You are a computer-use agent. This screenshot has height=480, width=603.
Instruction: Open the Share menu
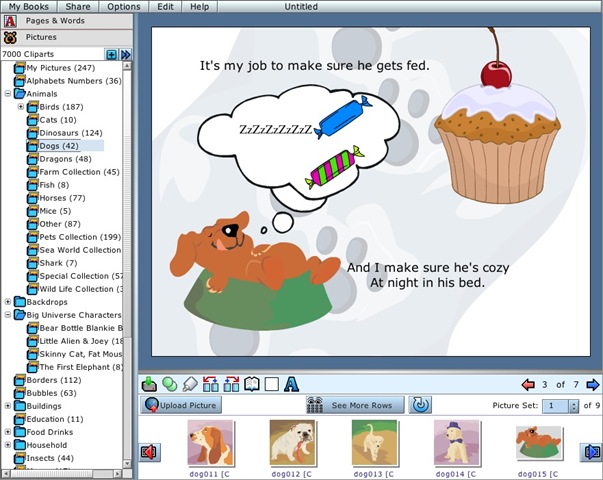point(78,7)
